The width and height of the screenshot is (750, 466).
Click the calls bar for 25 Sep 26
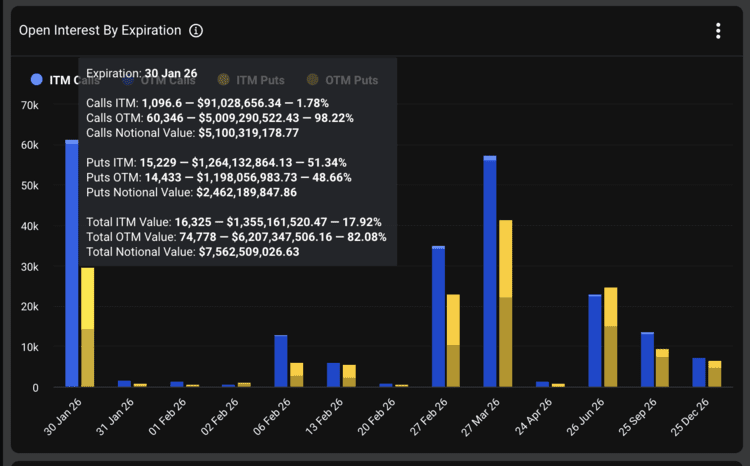click(x=647, y=360)
